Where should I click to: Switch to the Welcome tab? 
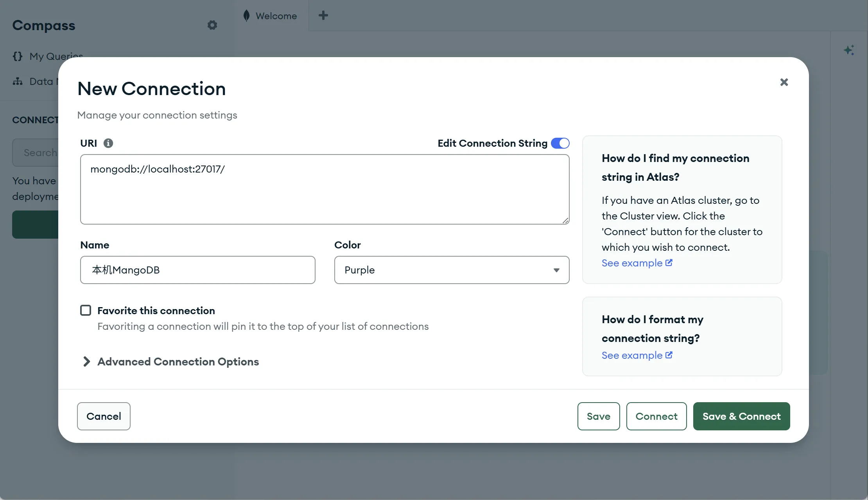click(276, 16)
